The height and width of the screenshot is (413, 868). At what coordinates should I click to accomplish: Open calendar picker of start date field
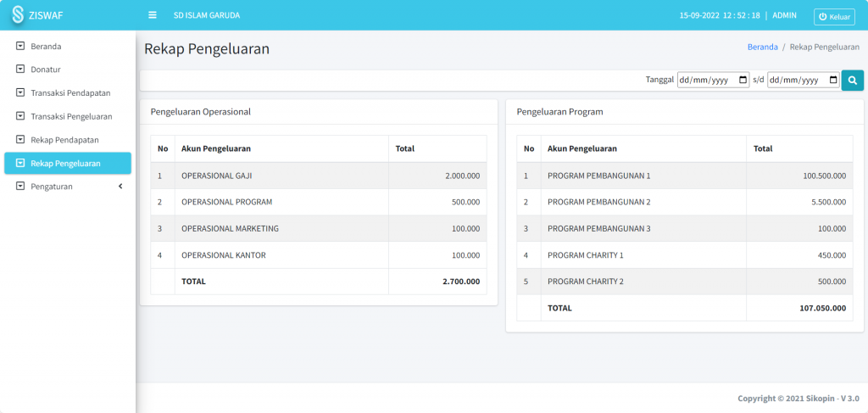coord(743,81)
